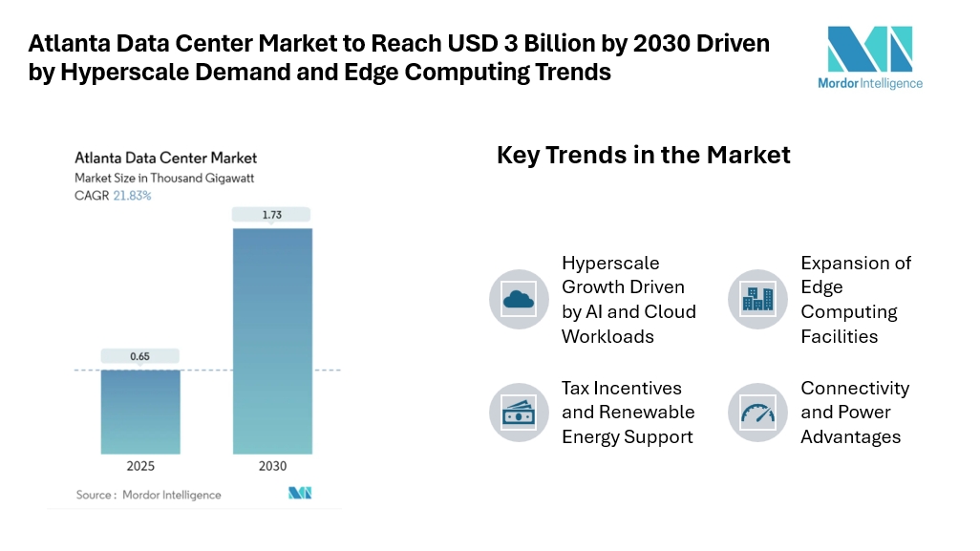
Task: Select the 2030 bar in the chart
Action: tap(272, 341)
